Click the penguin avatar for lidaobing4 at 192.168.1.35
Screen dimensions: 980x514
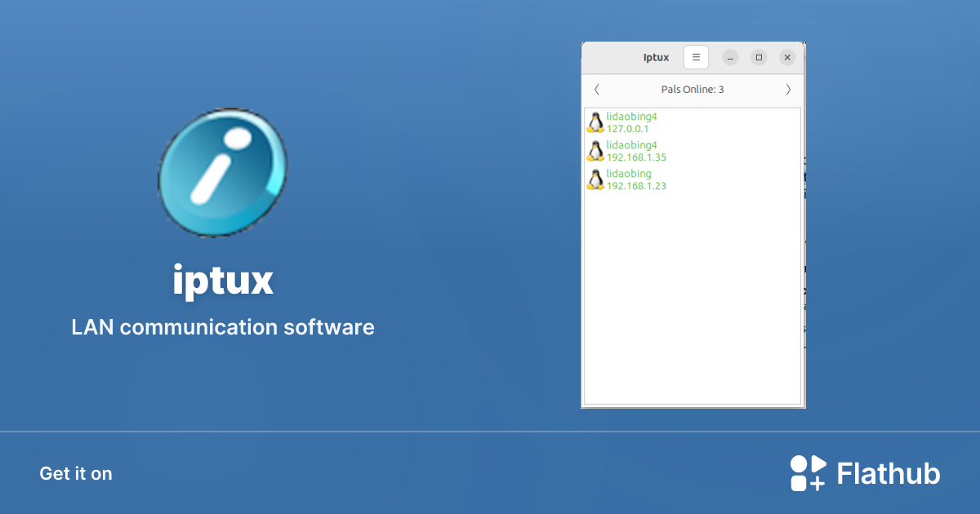(595, 150)
